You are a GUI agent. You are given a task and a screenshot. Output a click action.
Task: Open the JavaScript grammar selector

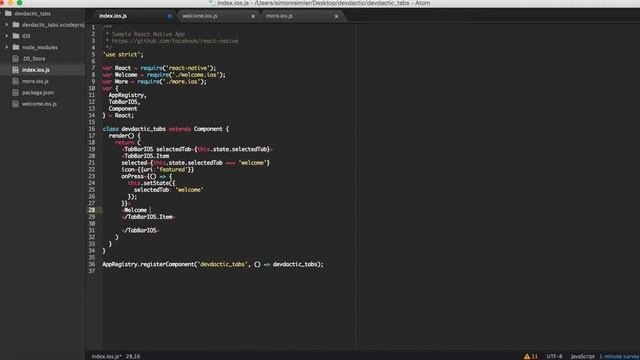coord(582,356)
